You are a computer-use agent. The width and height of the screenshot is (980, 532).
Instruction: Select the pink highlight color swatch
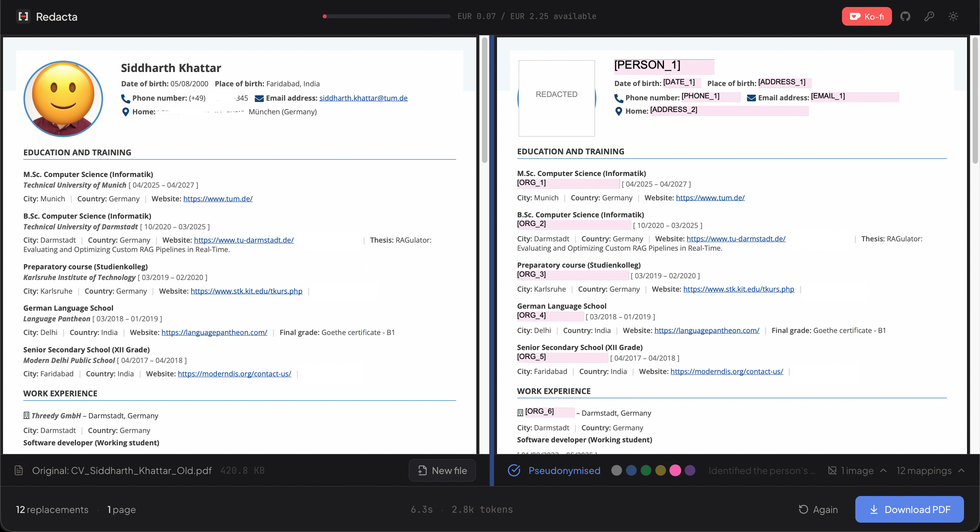coord(675,471)
